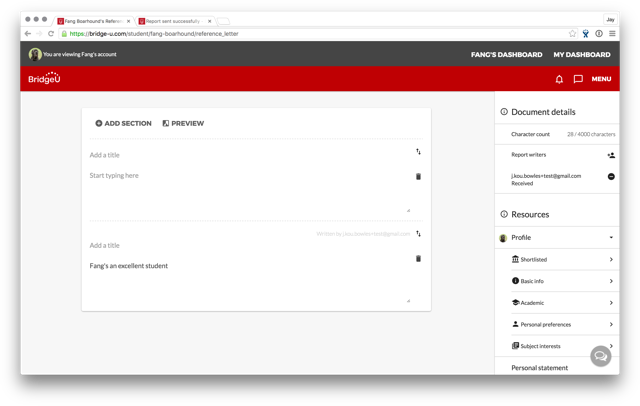Click the blue browser extension icon
Screen dimensions: 640x406
(586, 34)
